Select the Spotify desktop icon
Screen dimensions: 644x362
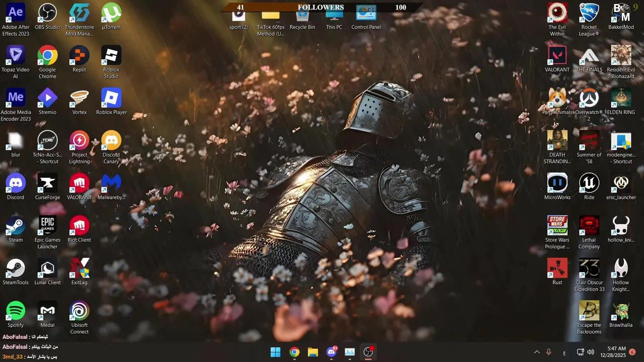point(16,315)
